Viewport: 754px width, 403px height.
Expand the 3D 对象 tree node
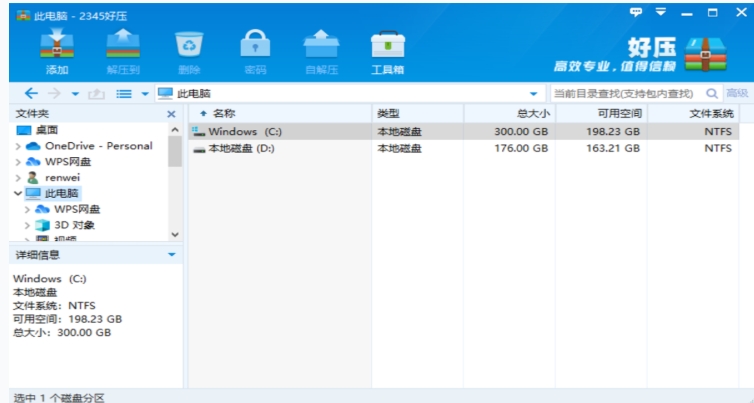[27, 225]
